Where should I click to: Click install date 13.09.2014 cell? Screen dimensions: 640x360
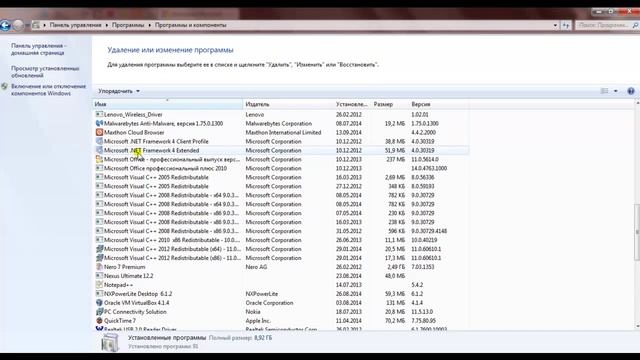tap(349, 132)
